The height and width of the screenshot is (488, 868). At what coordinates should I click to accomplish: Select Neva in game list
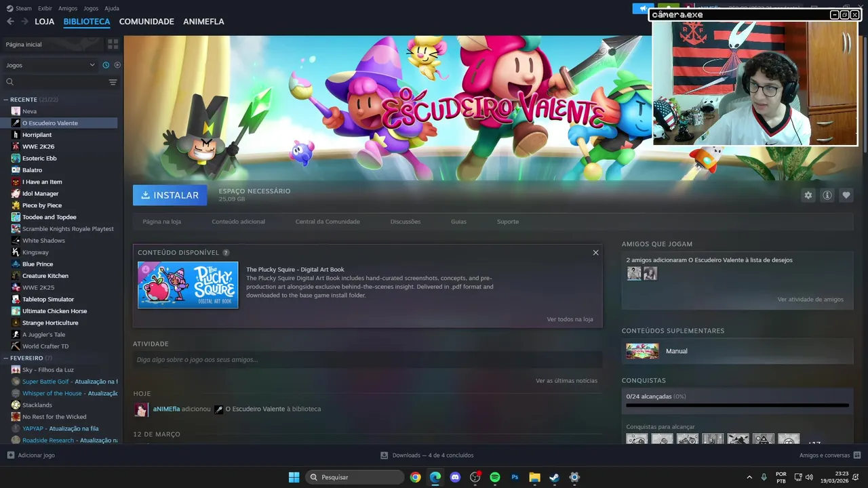pyautogui.click(x=29, y=111)
